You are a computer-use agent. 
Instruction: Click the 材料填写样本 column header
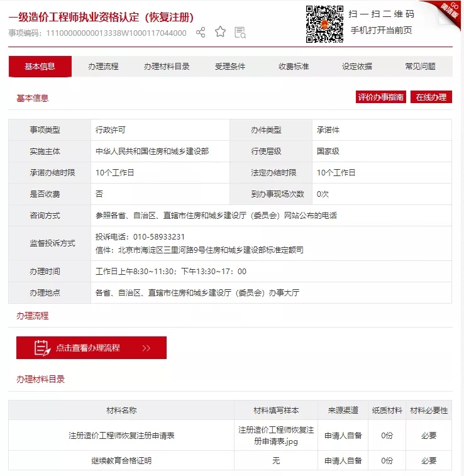coord(276,411)
